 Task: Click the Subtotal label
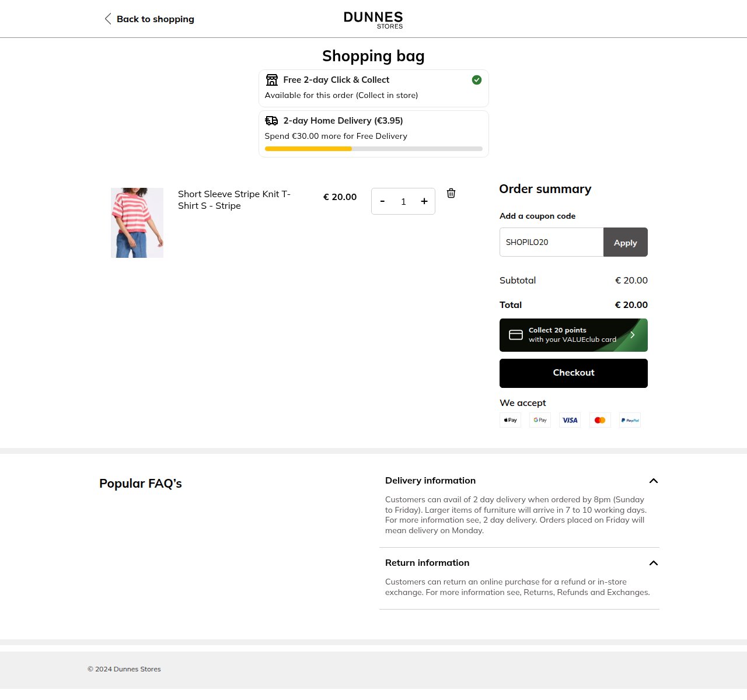click(518, 281)
